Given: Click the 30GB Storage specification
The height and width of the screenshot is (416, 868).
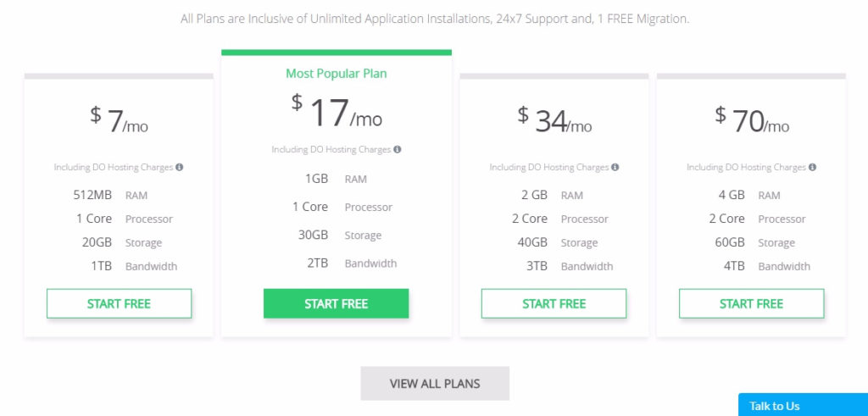Looking at the screenshot, I should click(340, 235).
